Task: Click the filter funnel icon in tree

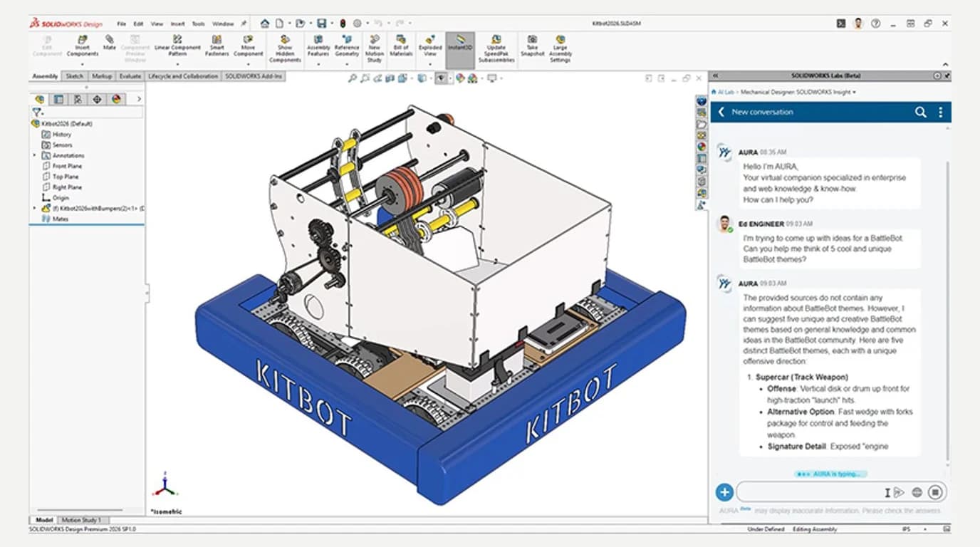Action: [37, 113]
